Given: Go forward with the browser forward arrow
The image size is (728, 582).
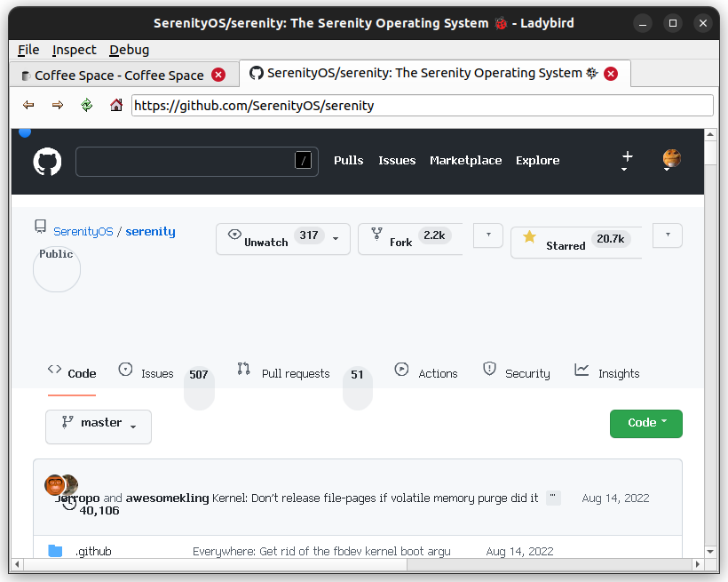Looking at the screenshot, I should click(58, 105).
